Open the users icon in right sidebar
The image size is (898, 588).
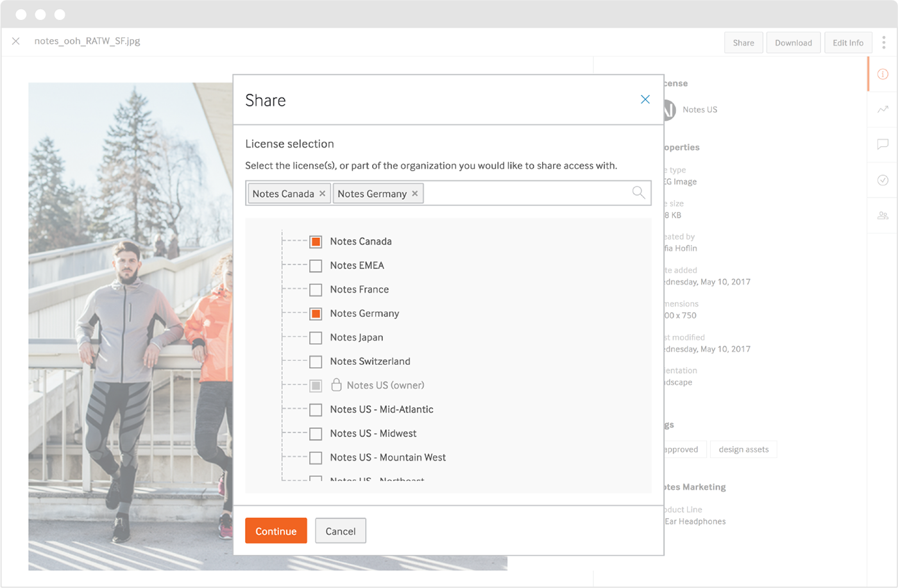(883, 215)
